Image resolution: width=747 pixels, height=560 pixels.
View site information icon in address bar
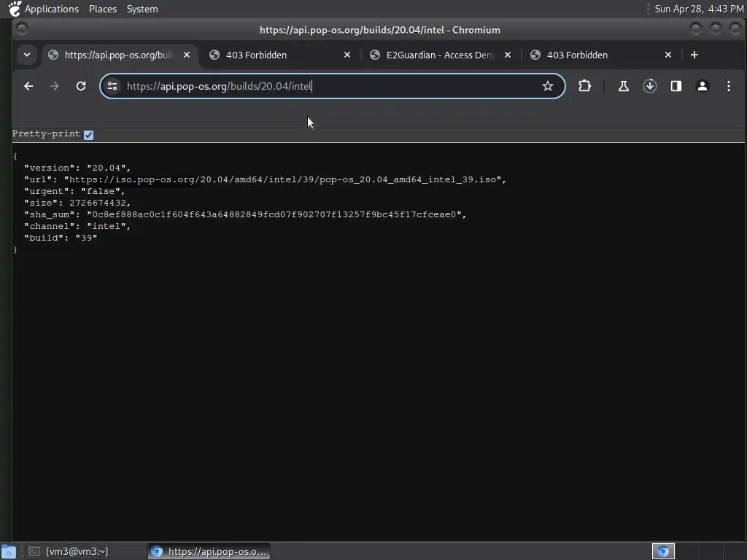(112, 86)
